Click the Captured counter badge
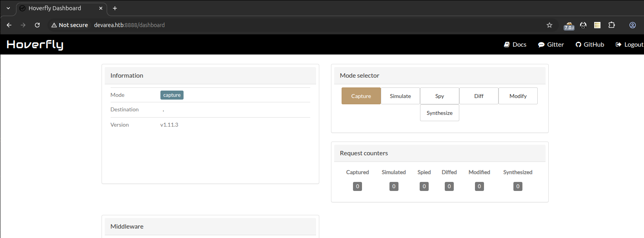This screenshot has width=644, height=238. pyautogui.click(x=357, y=187)
